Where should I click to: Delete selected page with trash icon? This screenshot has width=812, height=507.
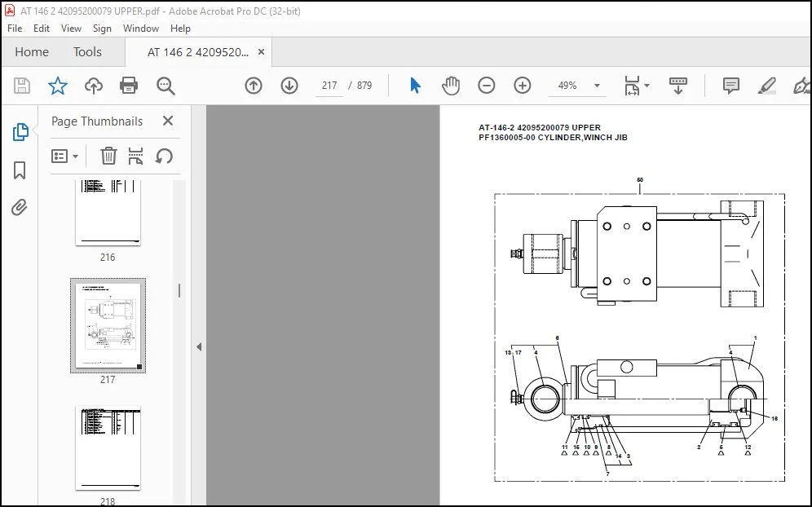click(108, 156)
